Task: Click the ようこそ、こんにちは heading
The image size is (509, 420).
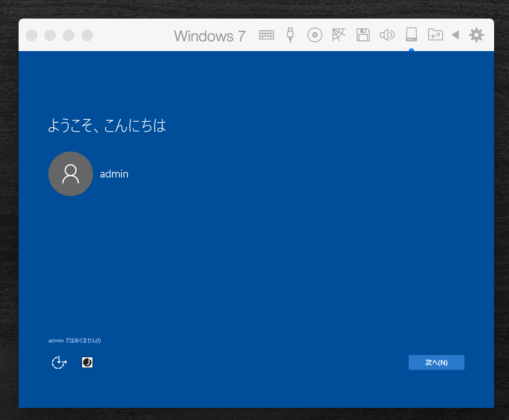Action: coord(107,125)
